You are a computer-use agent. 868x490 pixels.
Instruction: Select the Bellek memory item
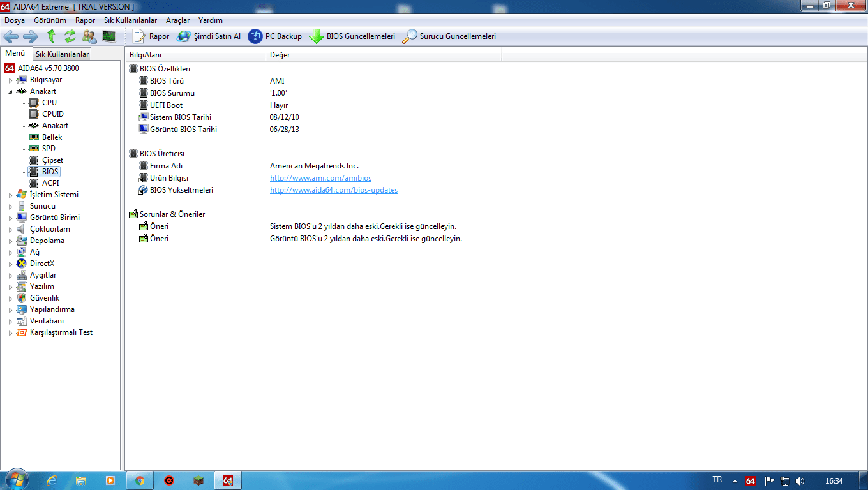(x=52, y=137)
